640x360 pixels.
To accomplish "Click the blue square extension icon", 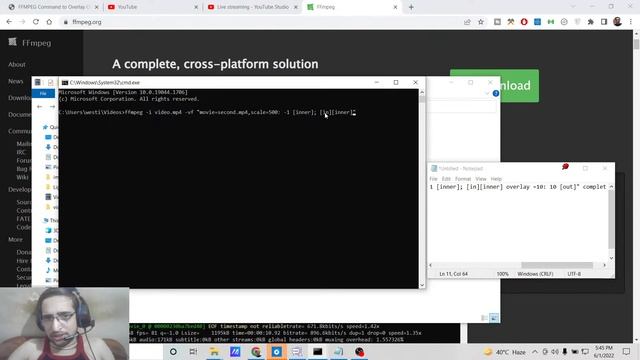I will coord(538,22).
